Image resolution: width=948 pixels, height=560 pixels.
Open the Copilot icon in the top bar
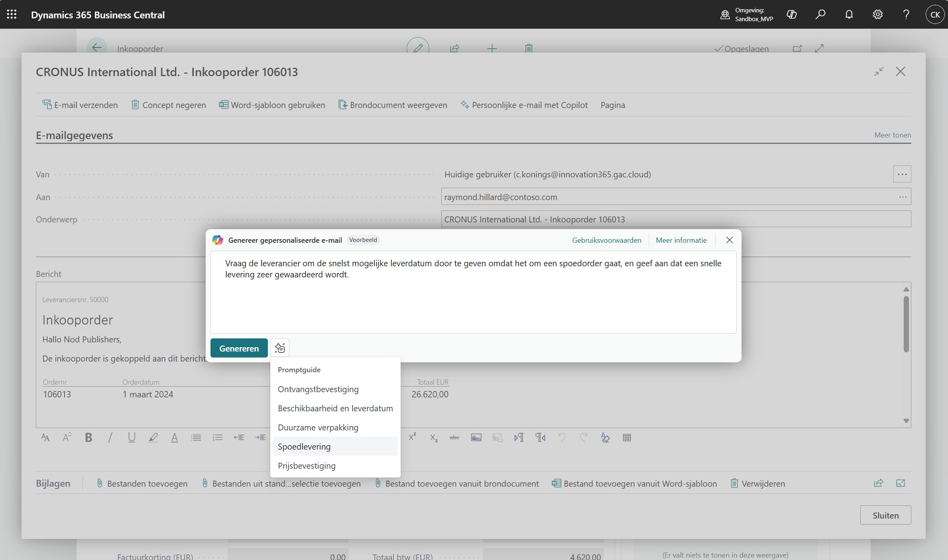(x=792, y=15)
